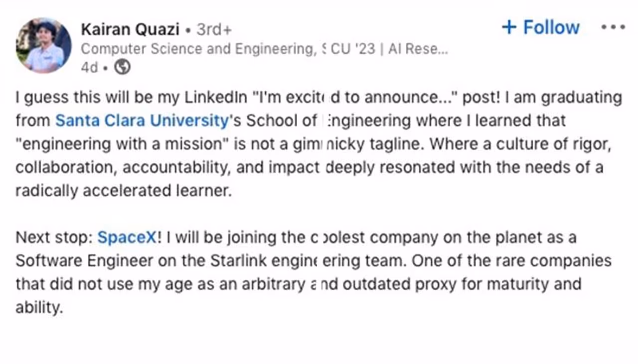This screenshot has width=638, height=364.
Task: Click the plus icon beside Follow
Action: pos(509,27)
